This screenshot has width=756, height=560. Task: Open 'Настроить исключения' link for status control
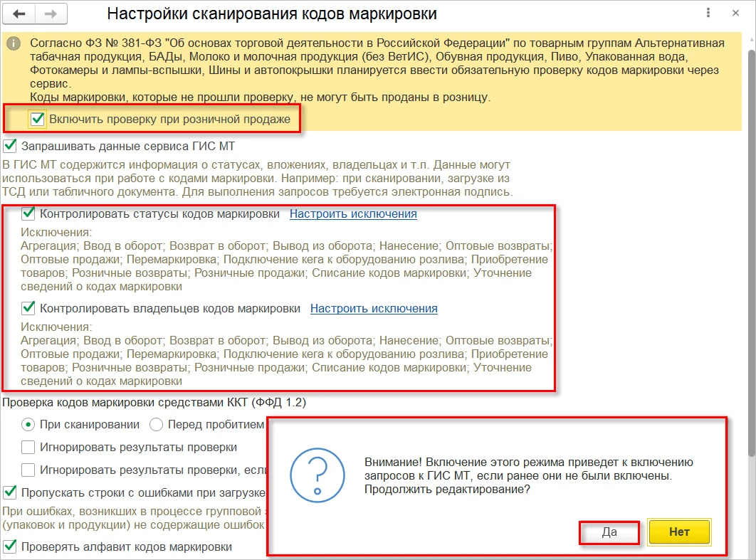(353, 213)
